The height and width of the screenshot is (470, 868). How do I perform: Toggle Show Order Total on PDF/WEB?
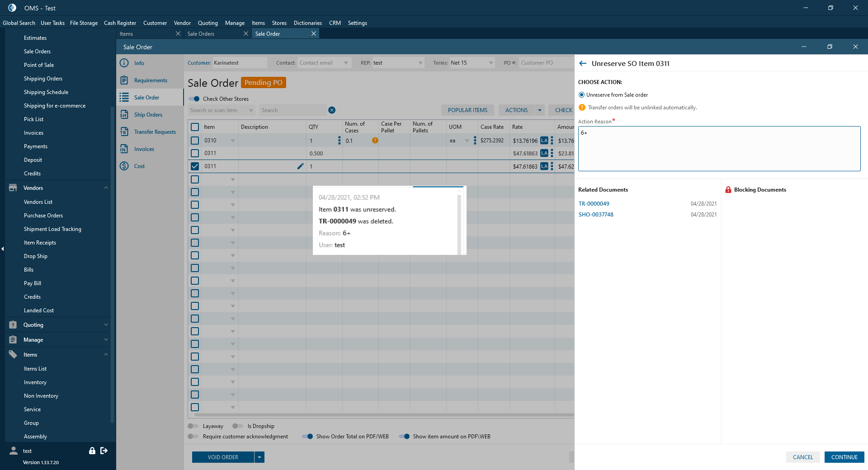(307, 437)
